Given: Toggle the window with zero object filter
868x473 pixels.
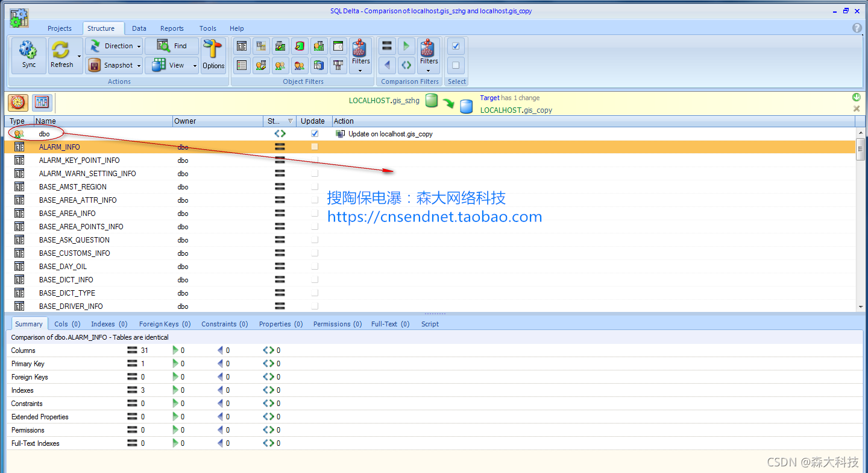Looking at the screenshot, I should pyautogui.click(x=338, y=46).
